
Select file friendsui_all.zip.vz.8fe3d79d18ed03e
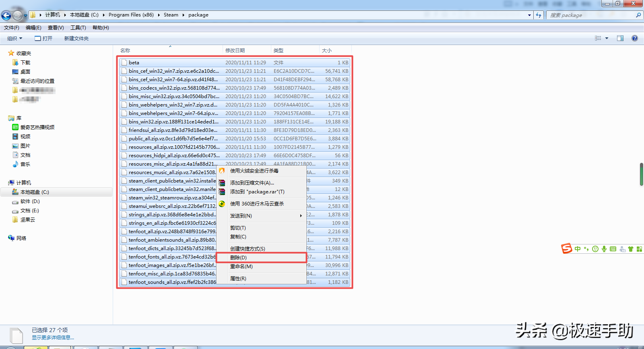click(x=235, y=130)
